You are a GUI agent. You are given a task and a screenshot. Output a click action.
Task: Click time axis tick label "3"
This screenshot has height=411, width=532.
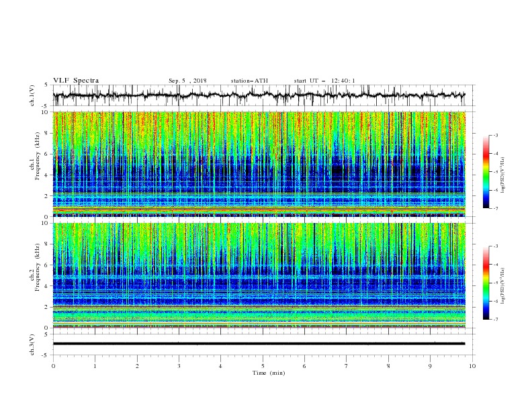coord(179,366)
